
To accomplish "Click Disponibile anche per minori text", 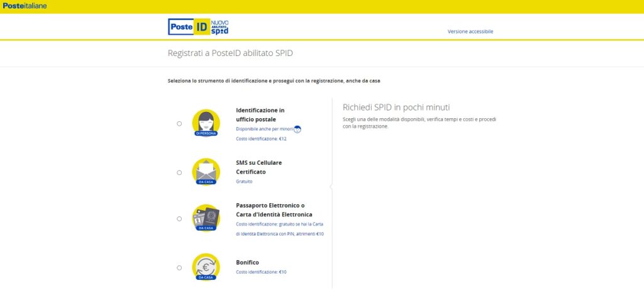I will (x=265, y=129).
